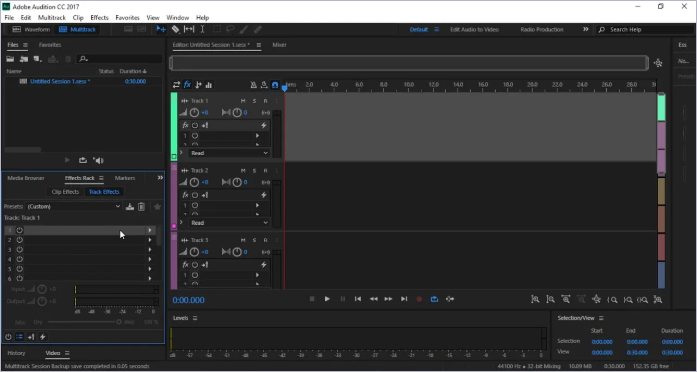697x372 pixels.
Task: Arm Track 3 for record with R
Action: [265, 240]
